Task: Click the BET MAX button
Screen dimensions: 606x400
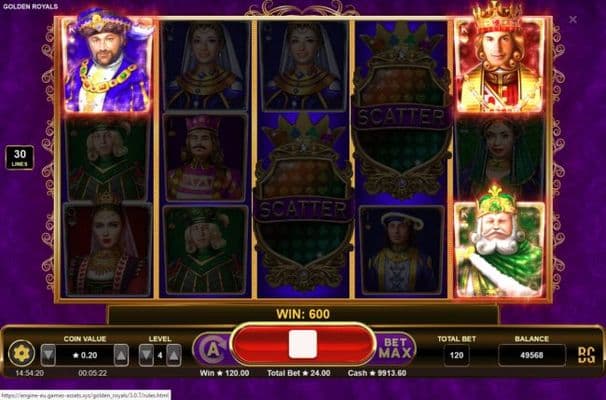Action: coord(395,349)
